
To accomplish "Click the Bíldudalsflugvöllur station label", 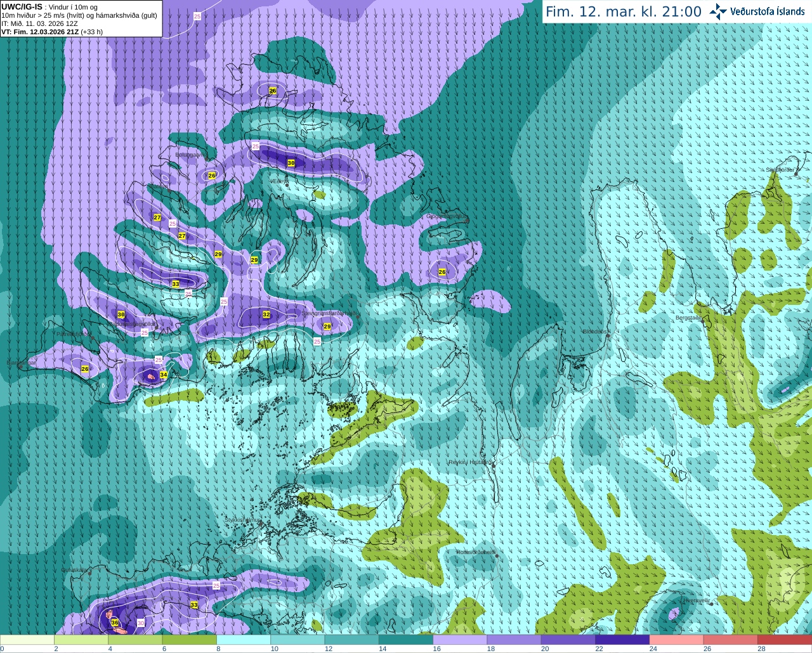I will click(x=133, y=323).
